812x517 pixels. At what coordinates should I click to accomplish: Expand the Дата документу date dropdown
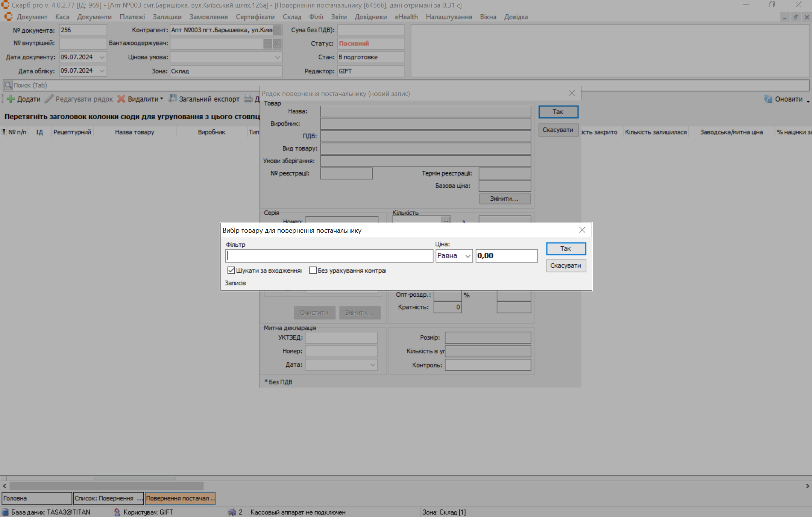(102, 57)
